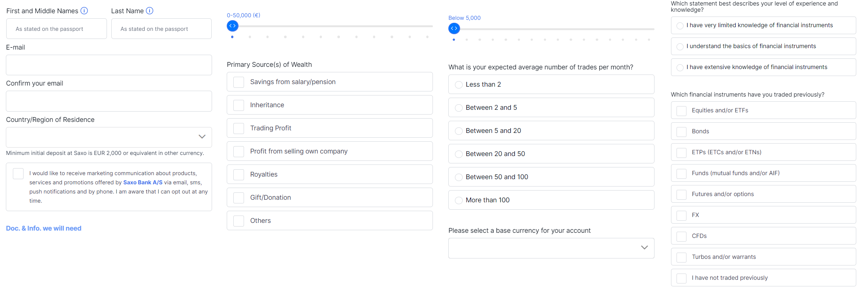Open the Saxo Bank A/S link
The image size is (868, 293).
tap(143, 182)
